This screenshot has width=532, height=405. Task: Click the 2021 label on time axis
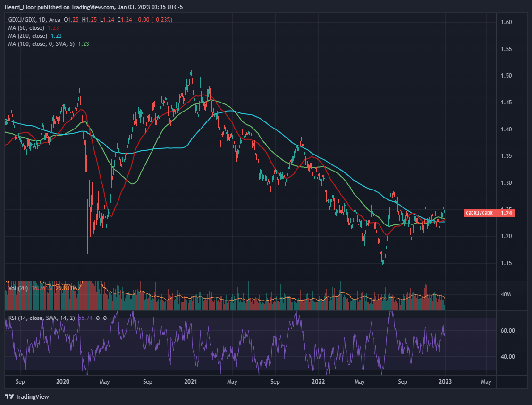click(191, 381)
